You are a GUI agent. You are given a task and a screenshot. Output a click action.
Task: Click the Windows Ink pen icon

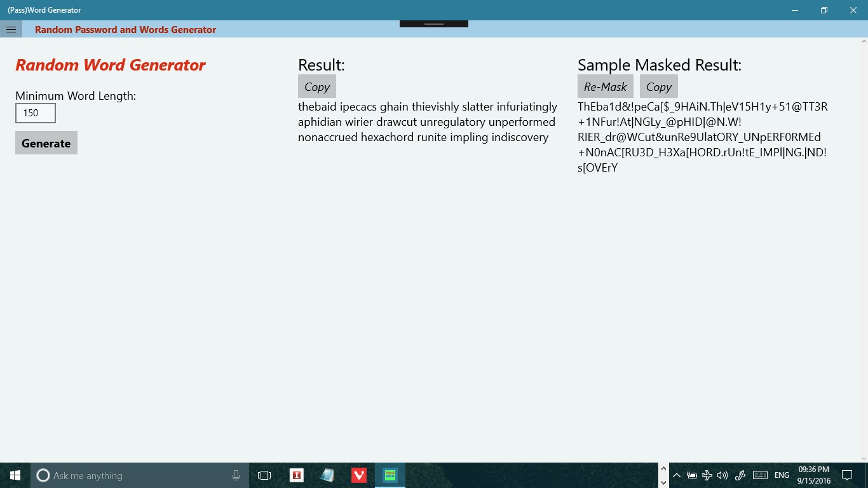tap(740, 475)
